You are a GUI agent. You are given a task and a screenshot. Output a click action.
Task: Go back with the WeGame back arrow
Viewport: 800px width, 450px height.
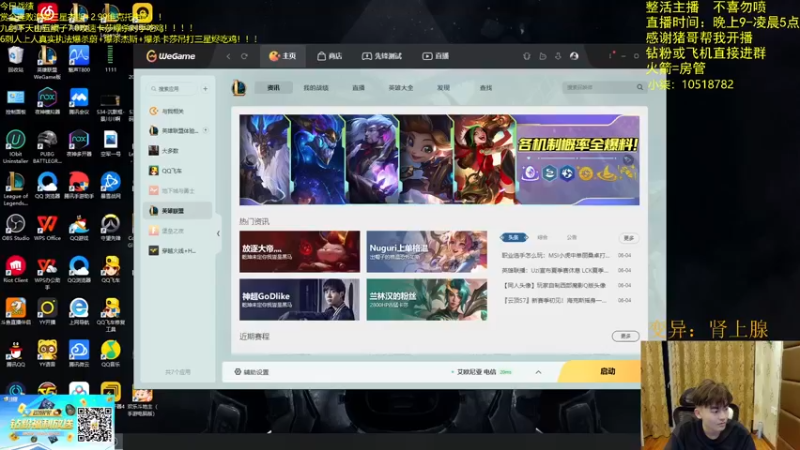pyautogui.click(x=229, y=56)
